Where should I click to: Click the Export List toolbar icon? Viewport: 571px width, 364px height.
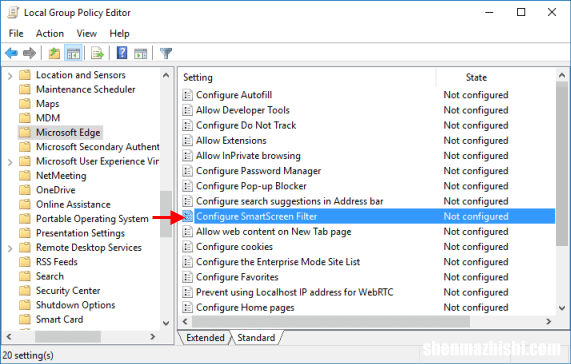coord(98,54)
